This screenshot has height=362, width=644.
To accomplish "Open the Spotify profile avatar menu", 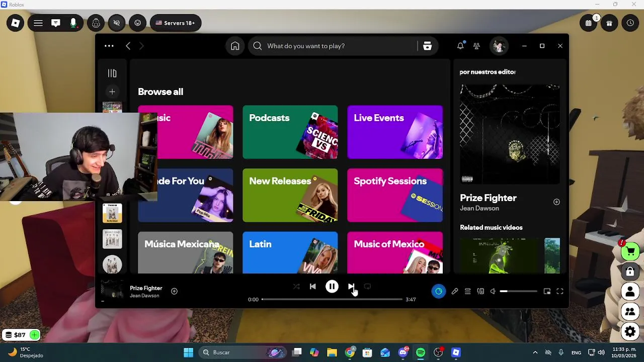I will click(499, 46).
